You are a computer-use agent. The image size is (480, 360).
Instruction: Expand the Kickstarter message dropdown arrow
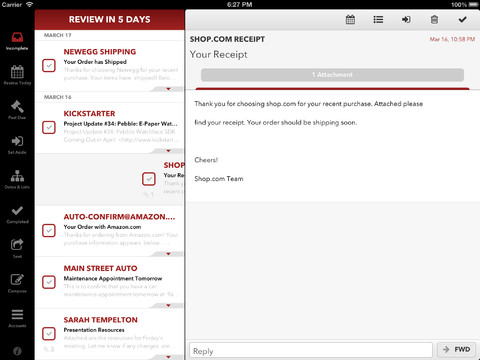(x=168, y=151)
